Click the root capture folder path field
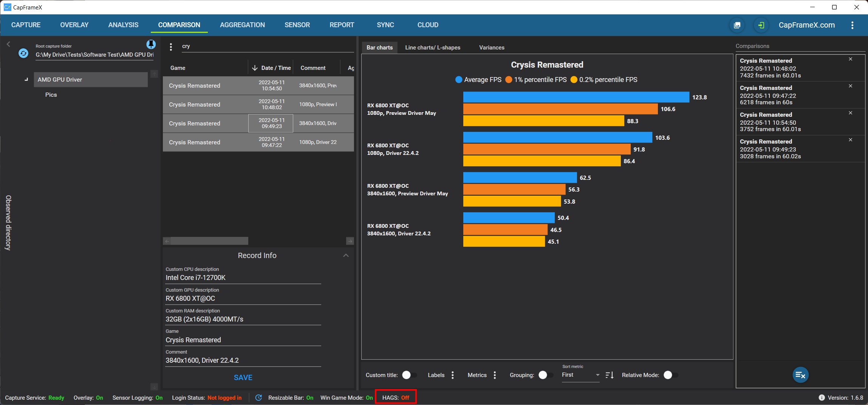868x405 pixels. (94, 55)
